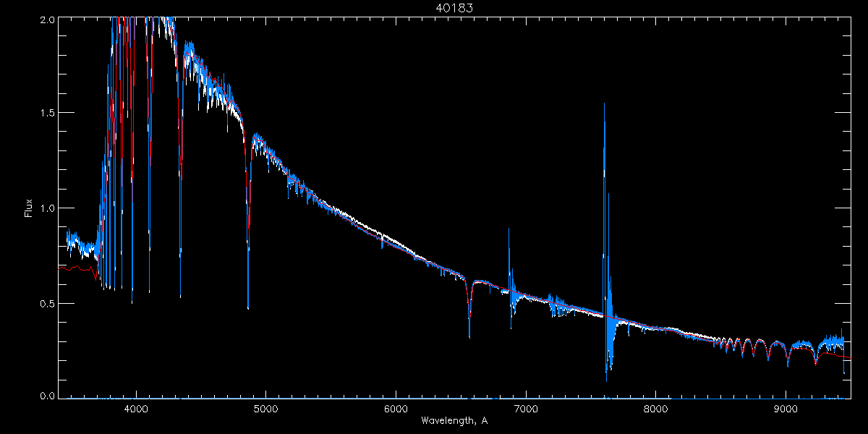This screenshot has width=868, height=434.
Task: Click the 4000 wavelength tick label
Action: click(x=135, y=409)
